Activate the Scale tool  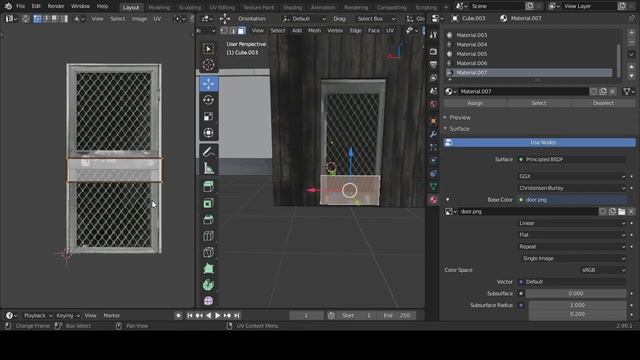click(x=208, y=116)
